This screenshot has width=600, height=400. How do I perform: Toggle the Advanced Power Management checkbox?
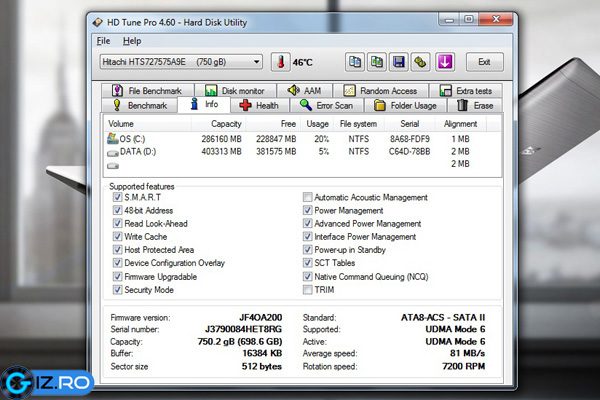(307, 223)
